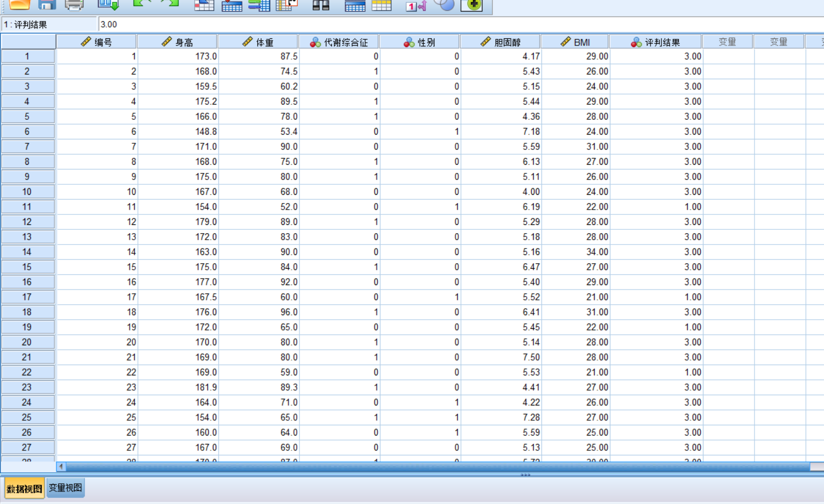824x504 pixels.
Task: Select row header 6
Action: (27, 131)
